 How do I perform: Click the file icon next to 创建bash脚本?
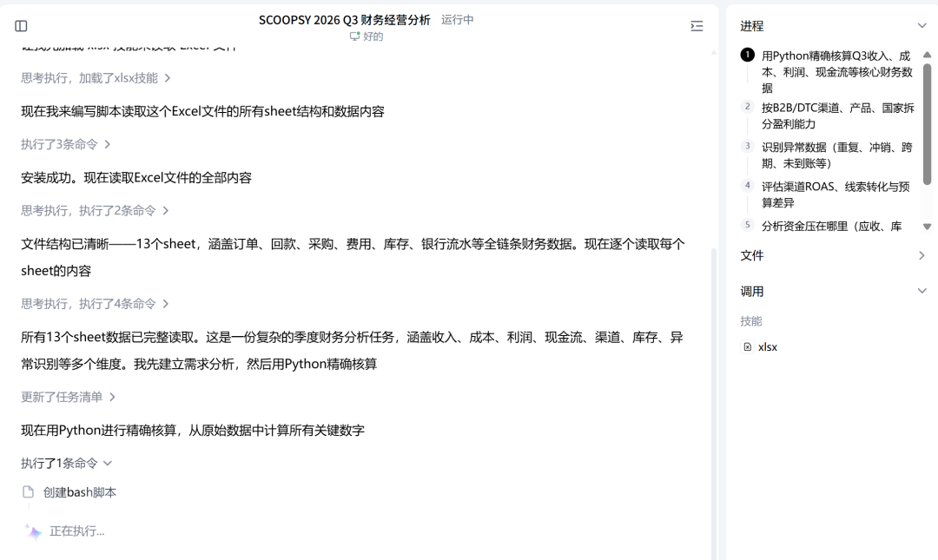(28, 491)
